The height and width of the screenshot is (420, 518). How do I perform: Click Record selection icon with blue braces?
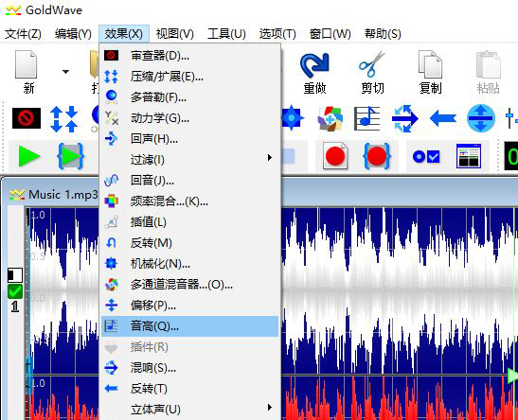(377, 156)
